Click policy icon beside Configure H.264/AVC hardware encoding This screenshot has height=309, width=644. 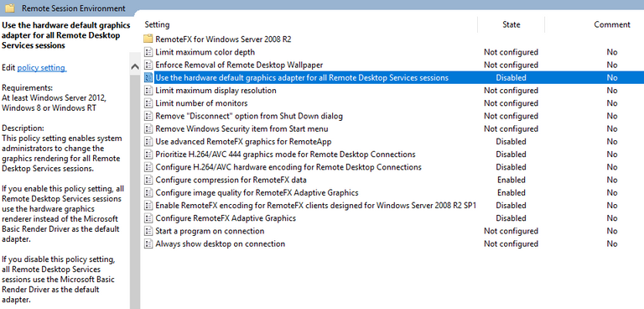pyautogui.click(x=148, y=167)
